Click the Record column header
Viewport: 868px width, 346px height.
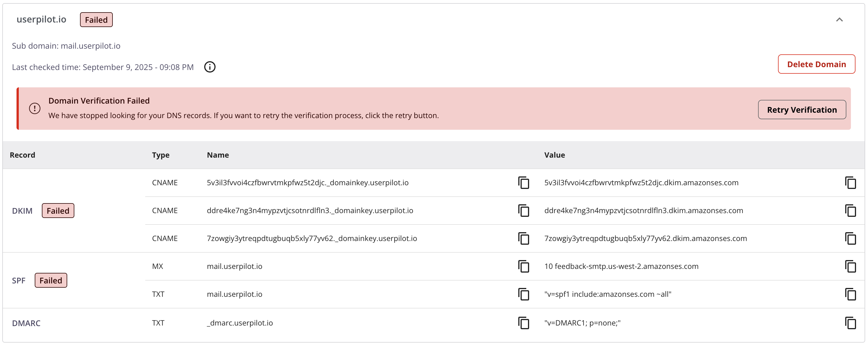coord(22,155)
